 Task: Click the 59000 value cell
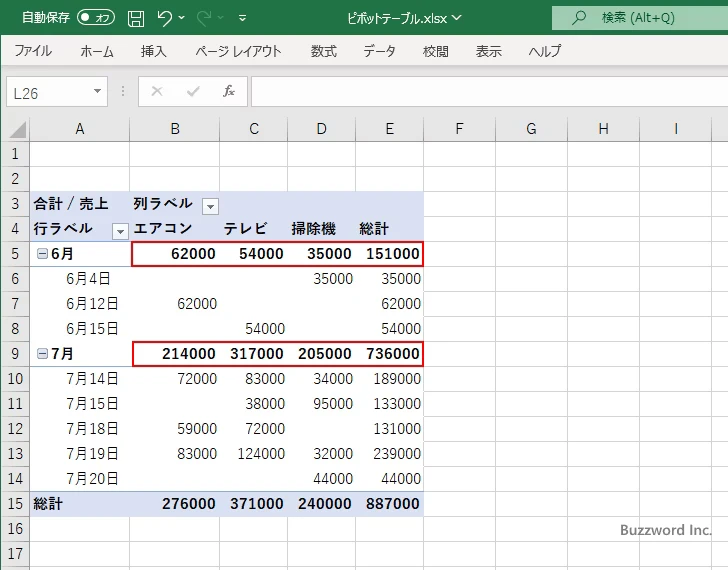point(175,429)
